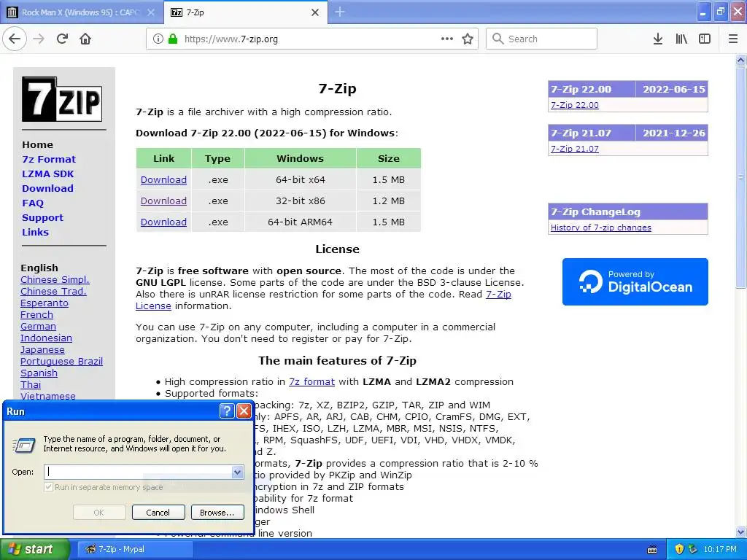Close the Rock Man X tab
This screenshot has height=560, width=747.
[151, 12]
